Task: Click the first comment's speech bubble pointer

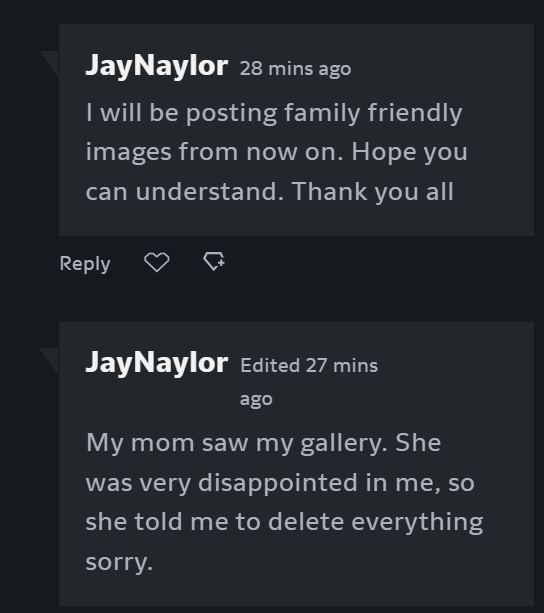Action: [x=50, y=63]
